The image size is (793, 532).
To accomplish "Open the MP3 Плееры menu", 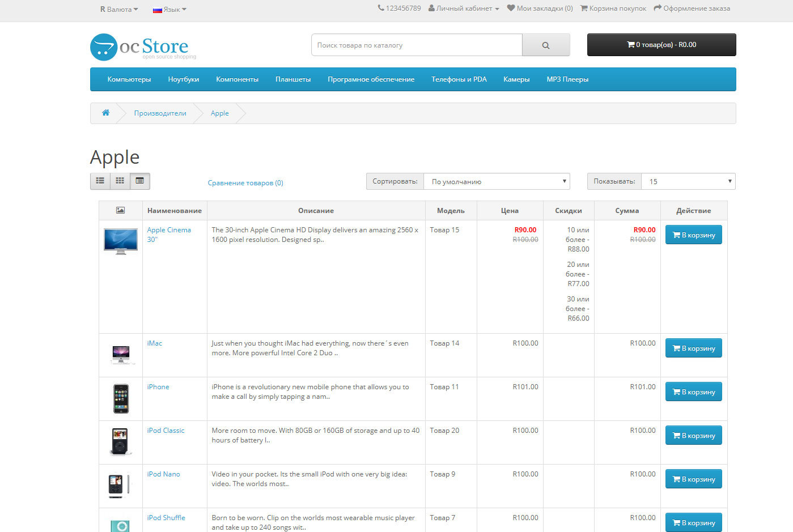I will (567, 79).
